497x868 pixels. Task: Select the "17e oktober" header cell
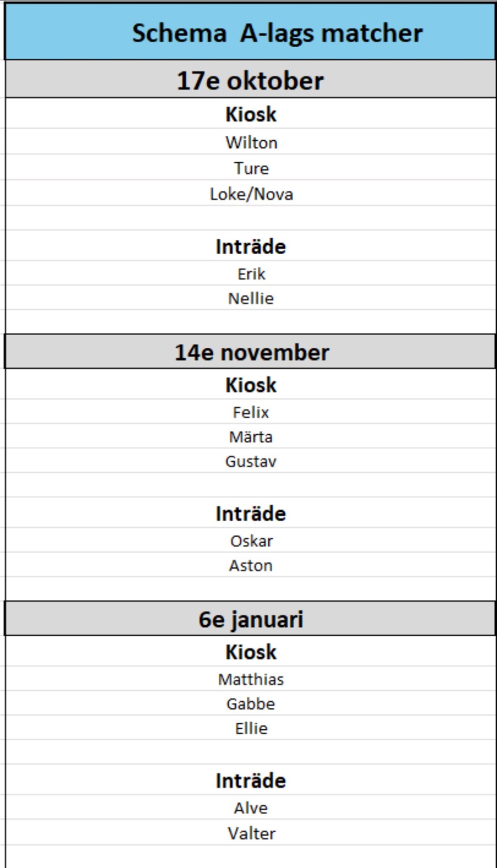250,81
